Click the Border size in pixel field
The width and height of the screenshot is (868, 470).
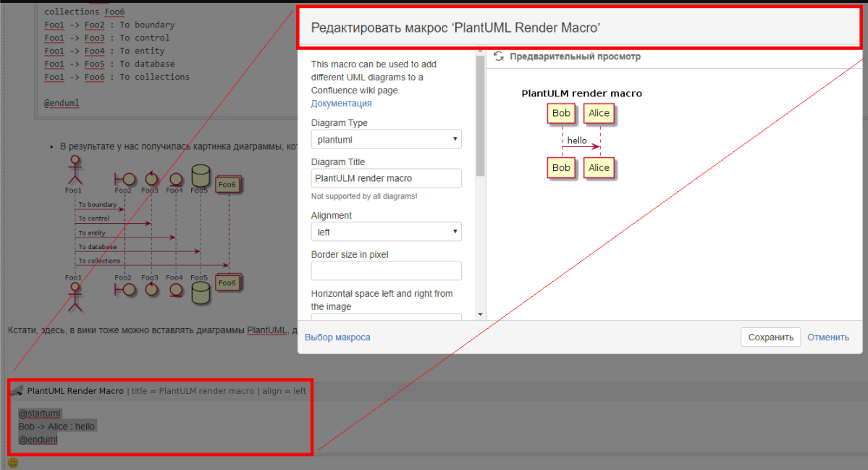386,271
